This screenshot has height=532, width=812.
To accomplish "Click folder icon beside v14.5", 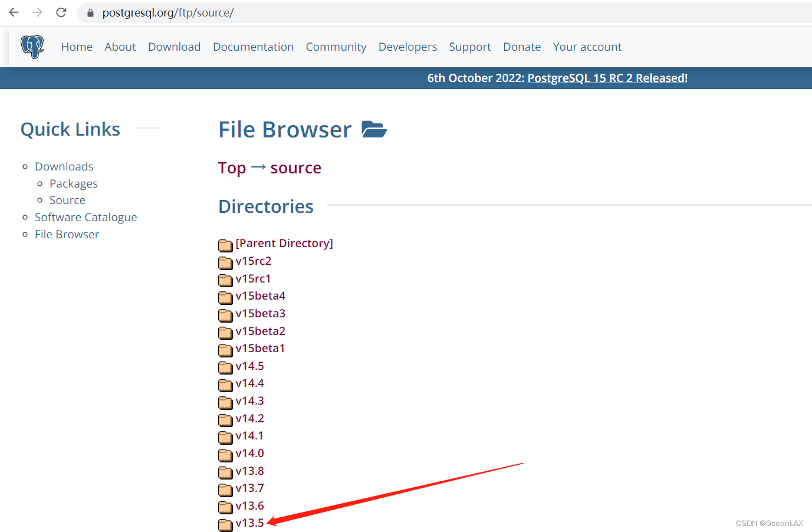I will click(x=225, y=367).
